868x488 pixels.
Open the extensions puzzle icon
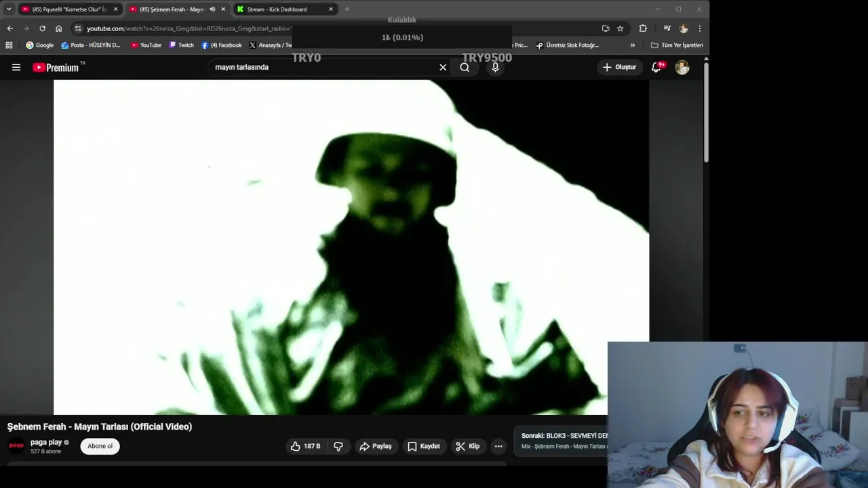point(643,28)
